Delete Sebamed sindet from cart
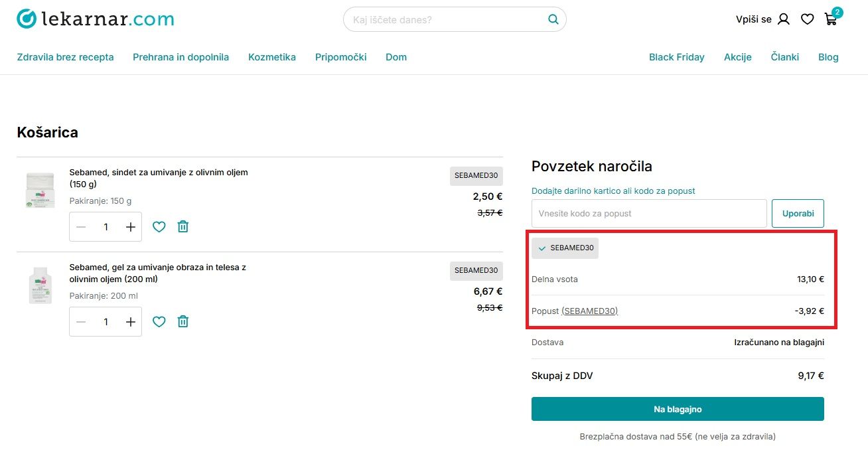 pyautogui.click(x=183, y=227)
